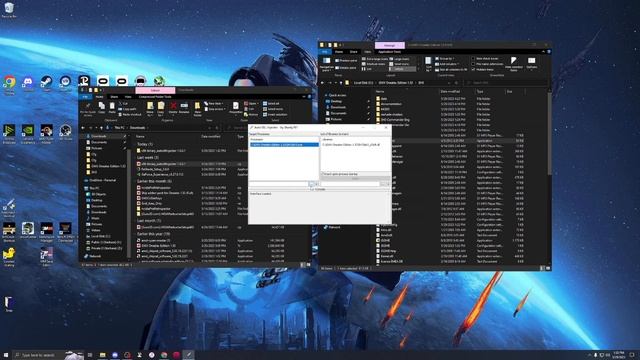The image size is (640, 360).
Task: Switch to Compressed Folder Tools tab
Action: point(155,97)
